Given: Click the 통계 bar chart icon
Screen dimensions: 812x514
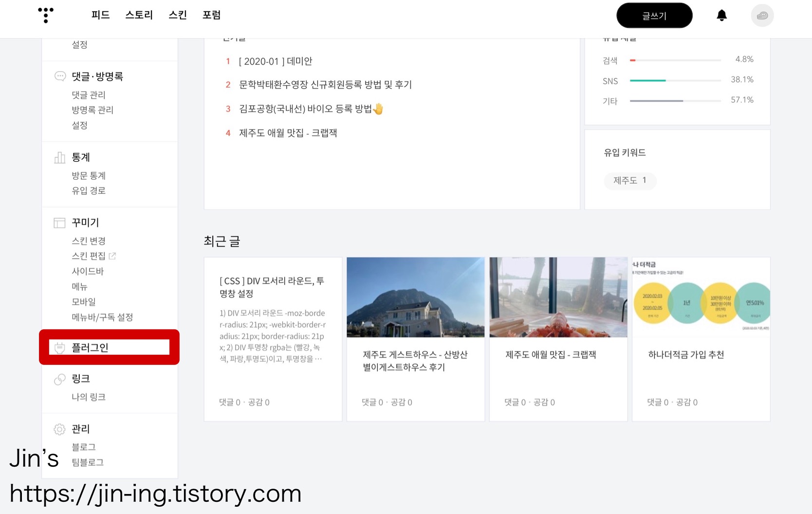Looking at the screenshot, I should pos(60,157).
